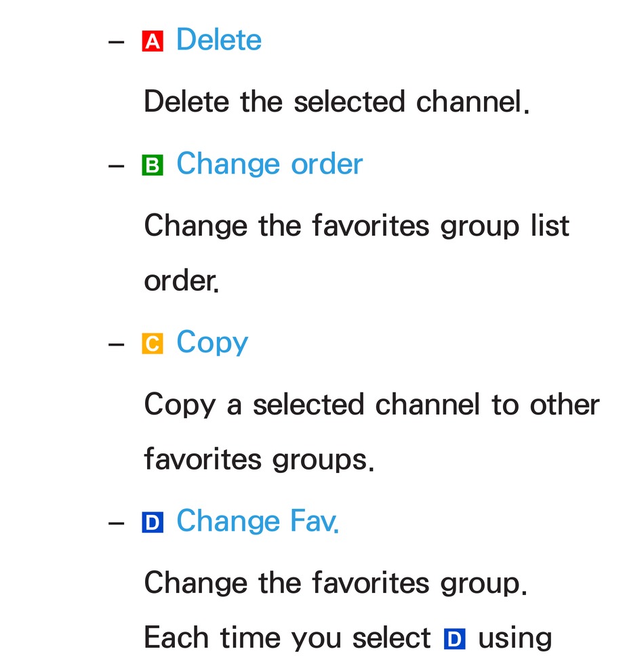The width and height of the screenshot is (644, 660).
Task: Open the Change order heading link
Action: point(270,164)
